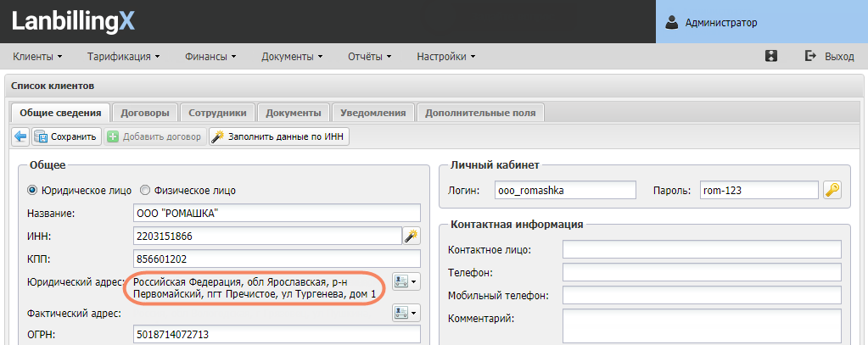The image size is (868, 345).
Task: Click the ИНН input field
Action: 267,236
